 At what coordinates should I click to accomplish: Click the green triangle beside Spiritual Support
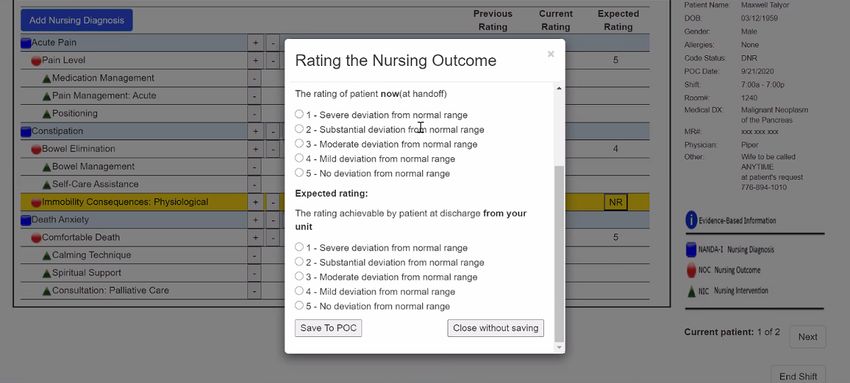point(47,274)
